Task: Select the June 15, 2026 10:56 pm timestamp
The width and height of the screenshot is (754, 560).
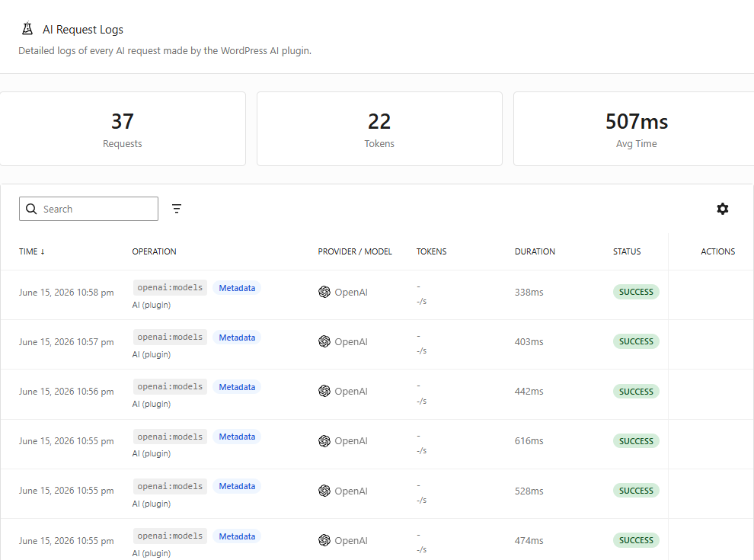Action: [66, 392]
